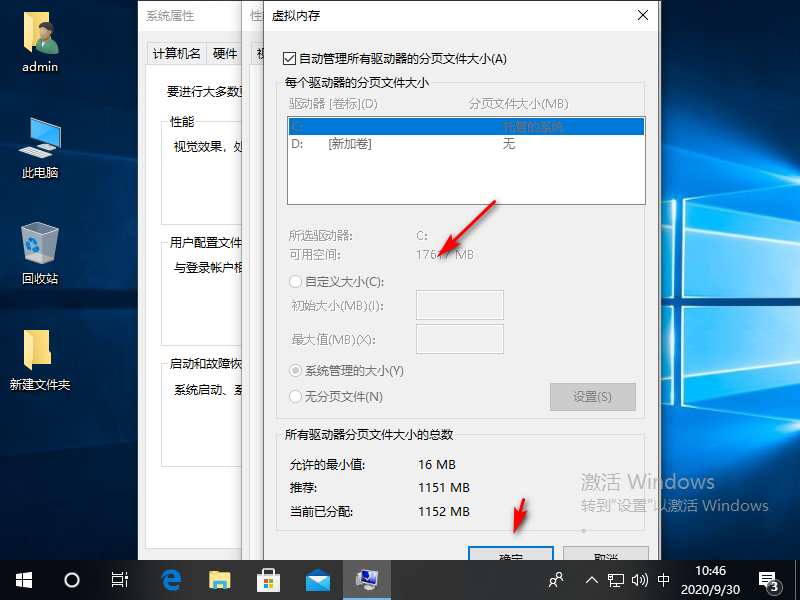Select the 无分页文件 radio option
Image resolution: width=800 pixels, height=600 pixels.
[x=296, y=396]
